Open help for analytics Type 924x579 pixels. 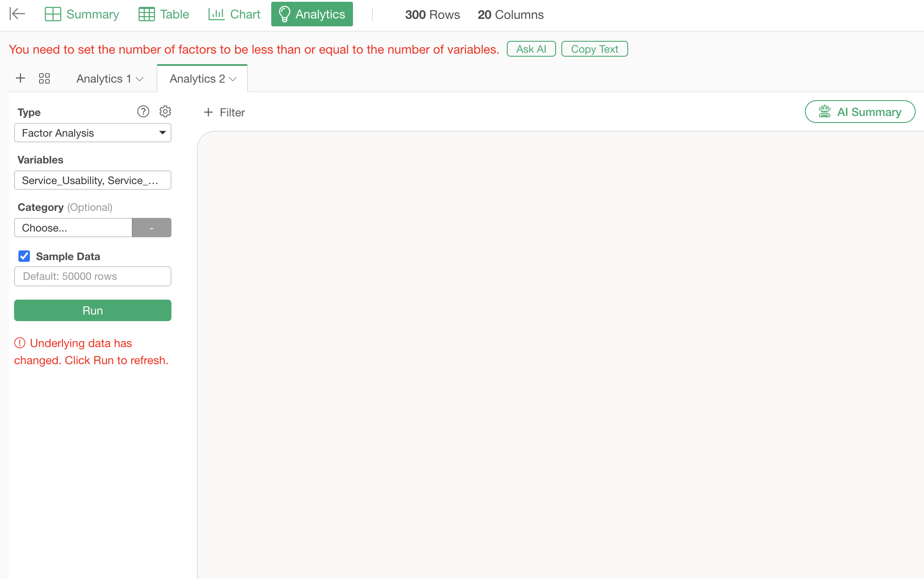[x=143, y=112]
